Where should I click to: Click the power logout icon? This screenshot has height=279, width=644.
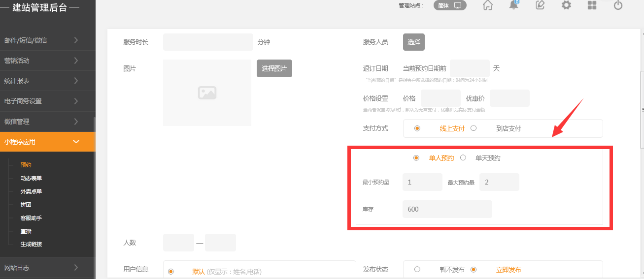pos(618,5)
